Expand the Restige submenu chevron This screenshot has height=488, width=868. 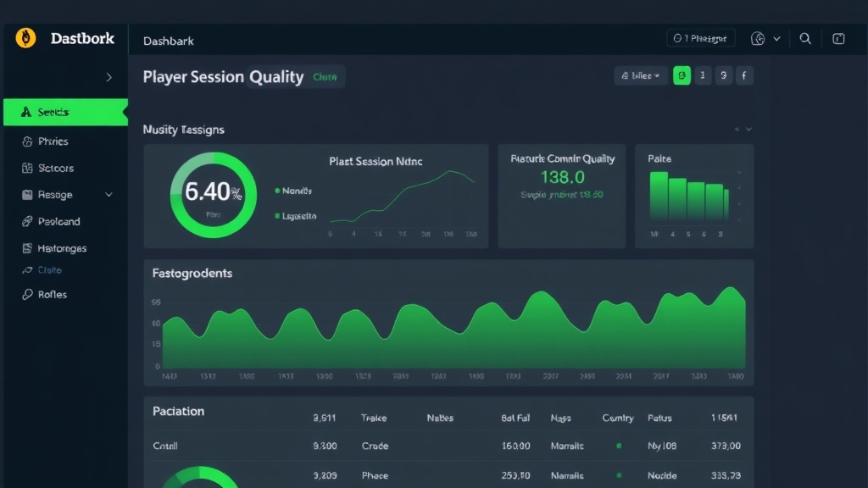(109, 195)
